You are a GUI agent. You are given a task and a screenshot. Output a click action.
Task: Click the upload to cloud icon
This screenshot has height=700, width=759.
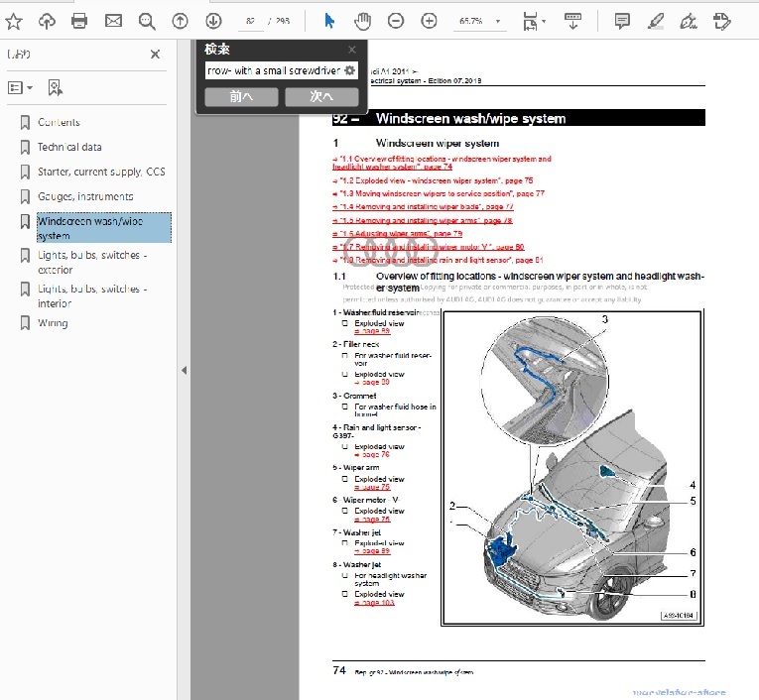click(47, 21)
